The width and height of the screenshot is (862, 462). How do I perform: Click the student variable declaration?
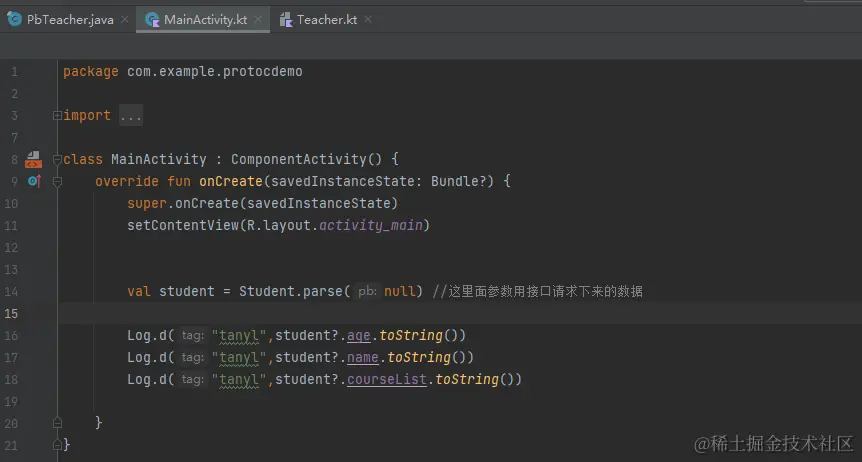coord(187,292)
